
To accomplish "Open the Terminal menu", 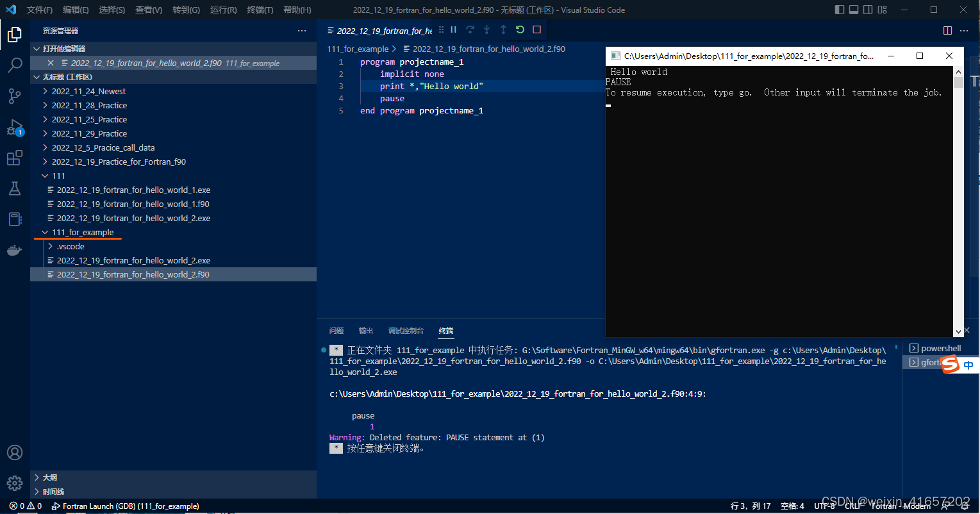I will (x=260, y=10).
